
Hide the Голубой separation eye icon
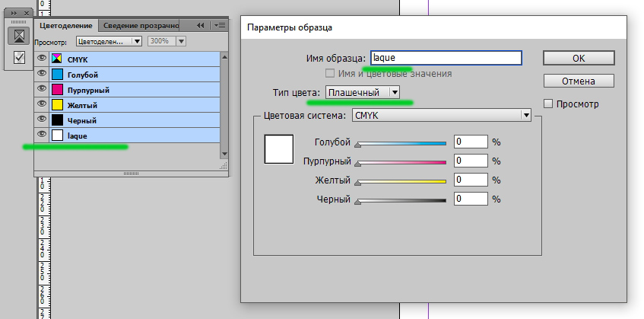point(42,75)
